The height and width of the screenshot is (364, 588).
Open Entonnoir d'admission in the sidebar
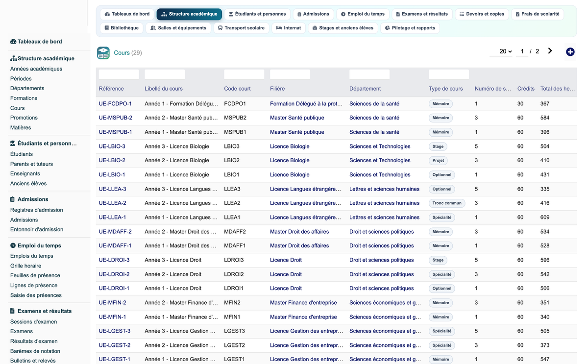point(37,230)
